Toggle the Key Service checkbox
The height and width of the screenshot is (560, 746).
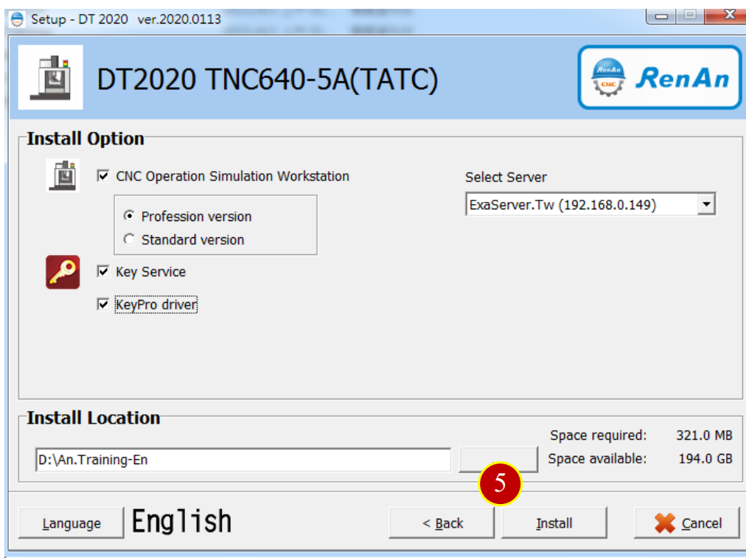102,271
